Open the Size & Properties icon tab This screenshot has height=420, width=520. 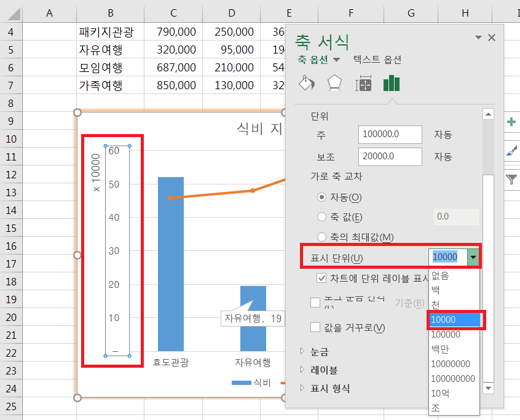pyautogui.click(x=363, y=84)
